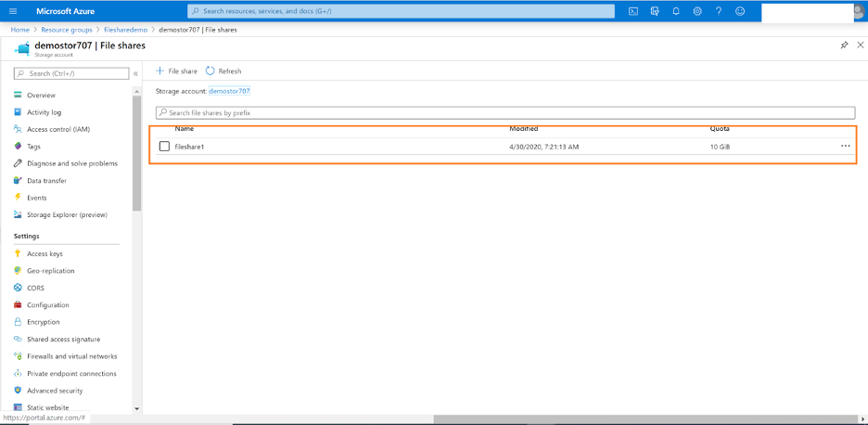This screenshot has height=425, width=868.
Task: Pin the File shares blade
Action: tap(844, 45)
